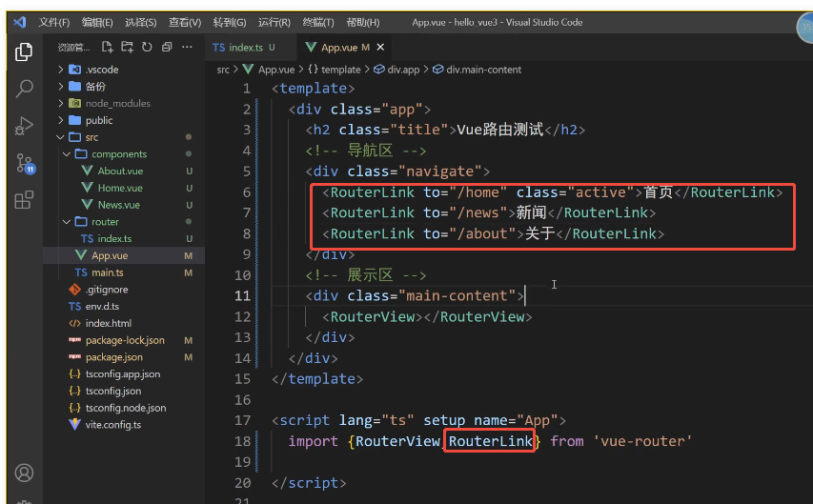The height and width of the screenshot is (504, 813).
Task: Click 'vue-router' string on import line
Action: 642,441
